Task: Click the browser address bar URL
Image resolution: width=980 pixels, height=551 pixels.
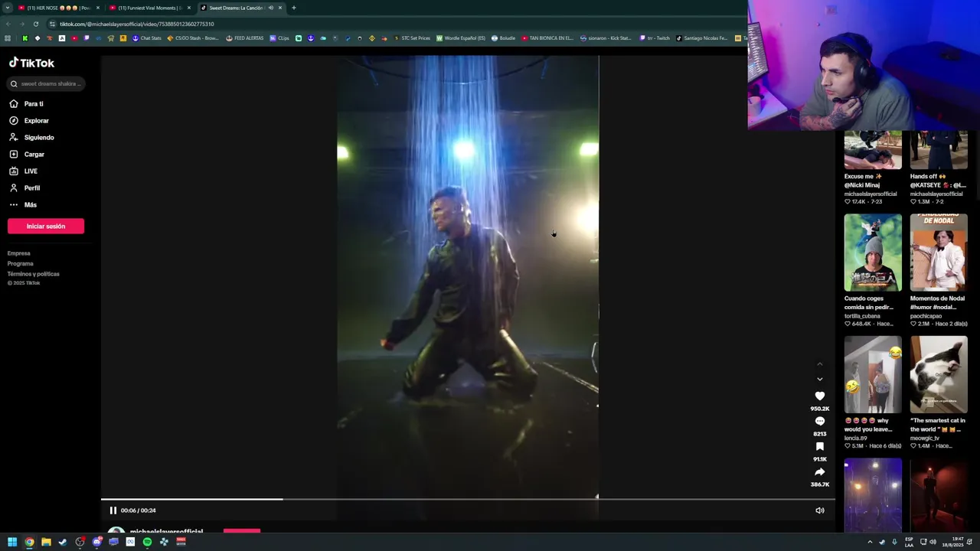Action: coord(136,24)
